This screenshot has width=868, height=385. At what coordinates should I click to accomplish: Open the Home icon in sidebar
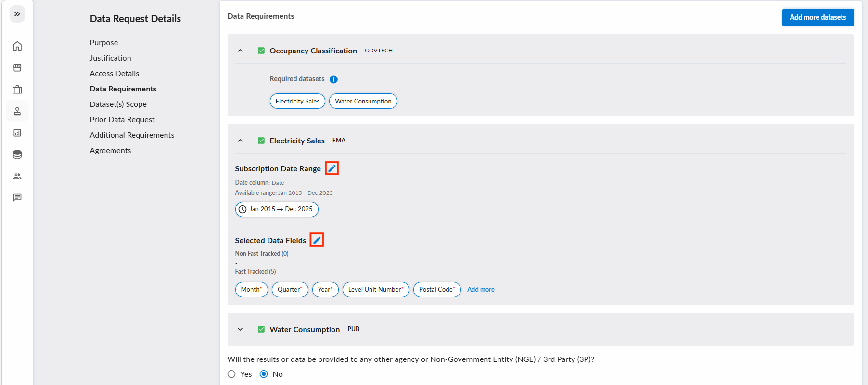click(17, 46)
